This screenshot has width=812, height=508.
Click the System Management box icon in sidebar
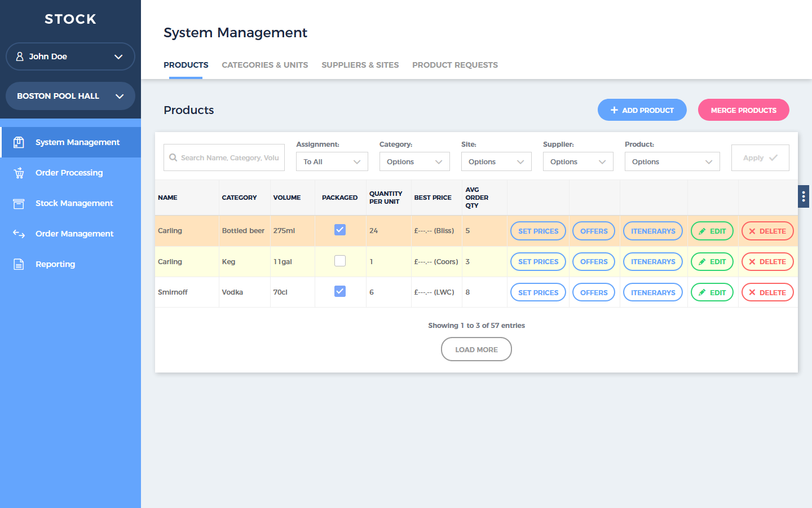[x=19, y=142]
